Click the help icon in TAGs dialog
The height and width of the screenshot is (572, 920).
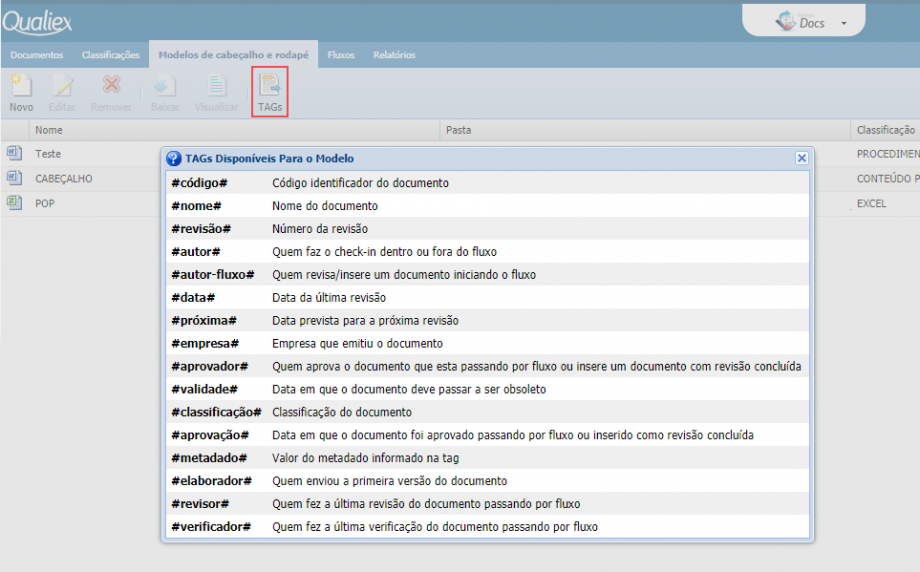coord(173,158)
